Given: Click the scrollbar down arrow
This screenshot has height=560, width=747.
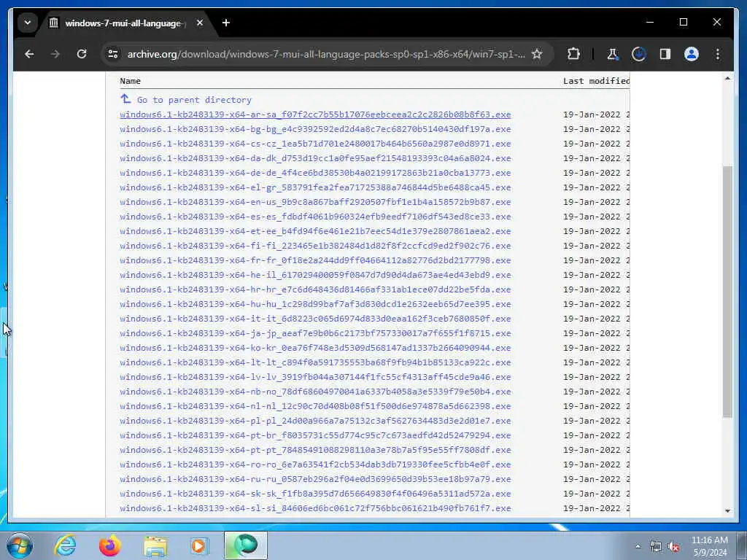Looking at the screenshot, I should click(x=727, y=511).
